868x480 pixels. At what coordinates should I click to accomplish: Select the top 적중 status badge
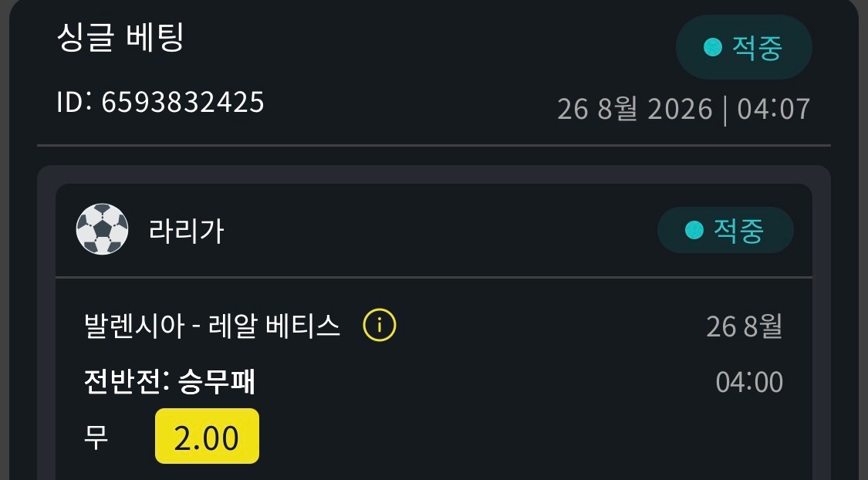coord(744,47)
